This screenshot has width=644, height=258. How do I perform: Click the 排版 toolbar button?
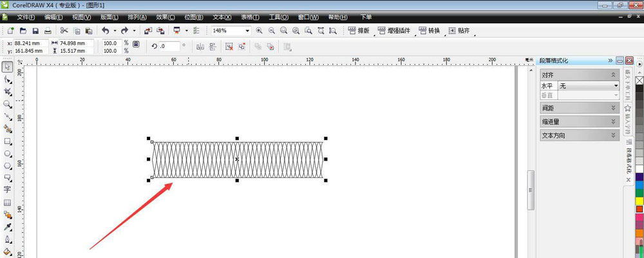tap(359, 31)
